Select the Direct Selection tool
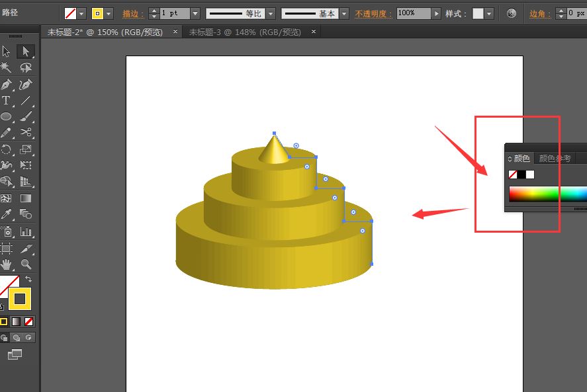Viewport: 587px width, 392px height. pyautogui.click(x=25, y=52)
